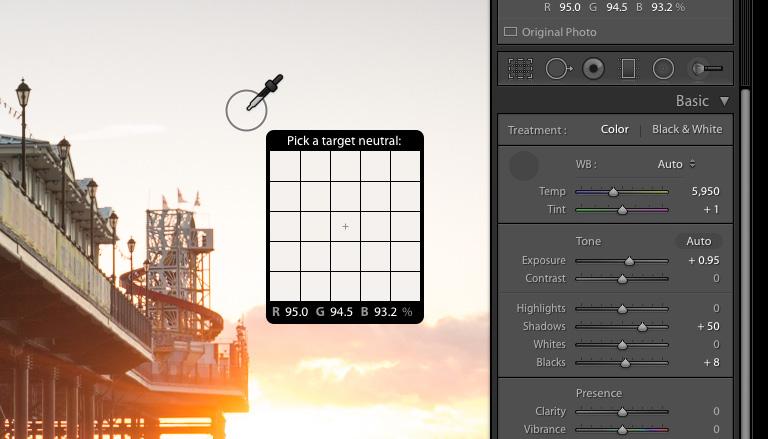
Task: Click the Exposure value +0.95
Action: tap(704, 261)
